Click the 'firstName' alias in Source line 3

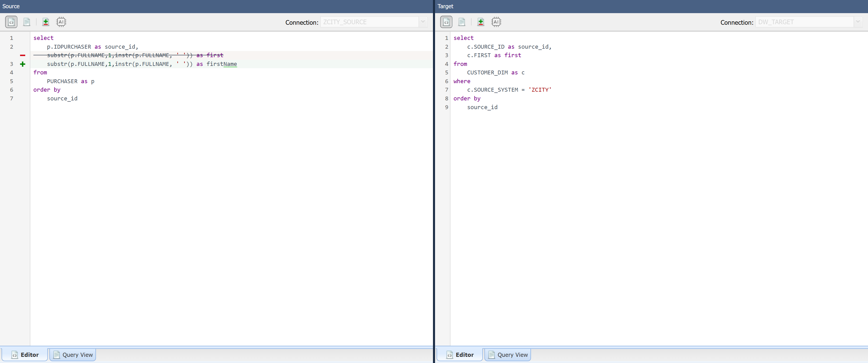pos(222,64)
